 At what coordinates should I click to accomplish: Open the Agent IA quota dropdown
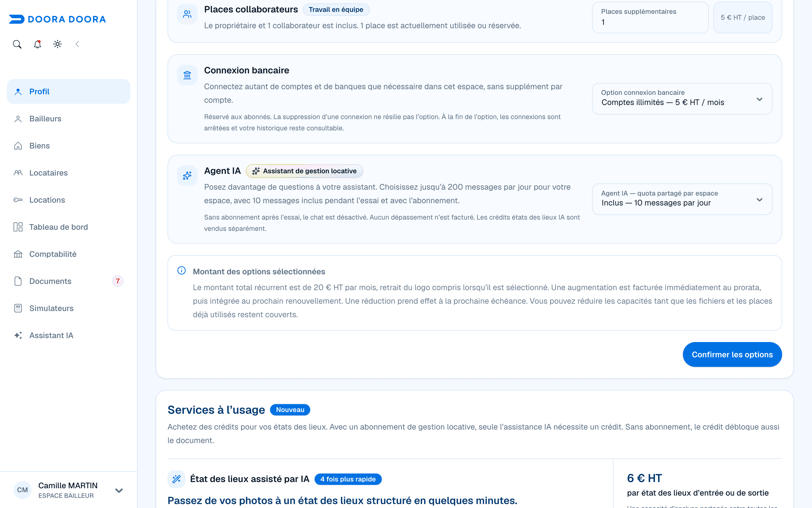682,199
